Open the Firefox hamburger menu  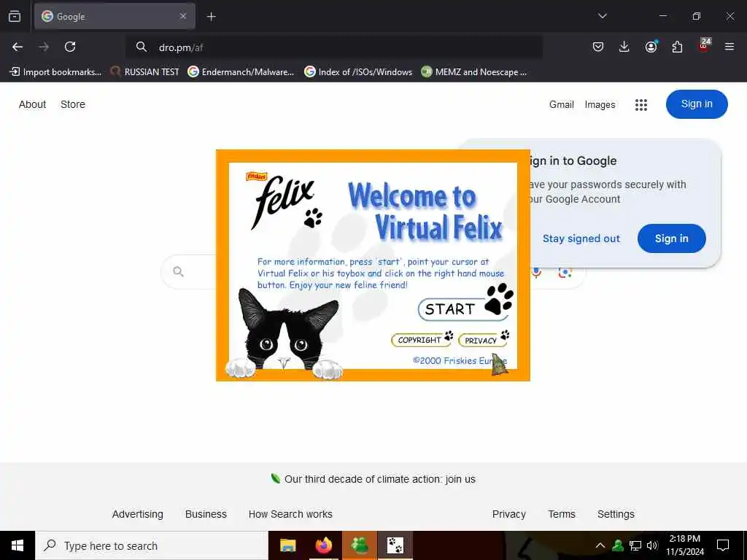pos(729,47)
